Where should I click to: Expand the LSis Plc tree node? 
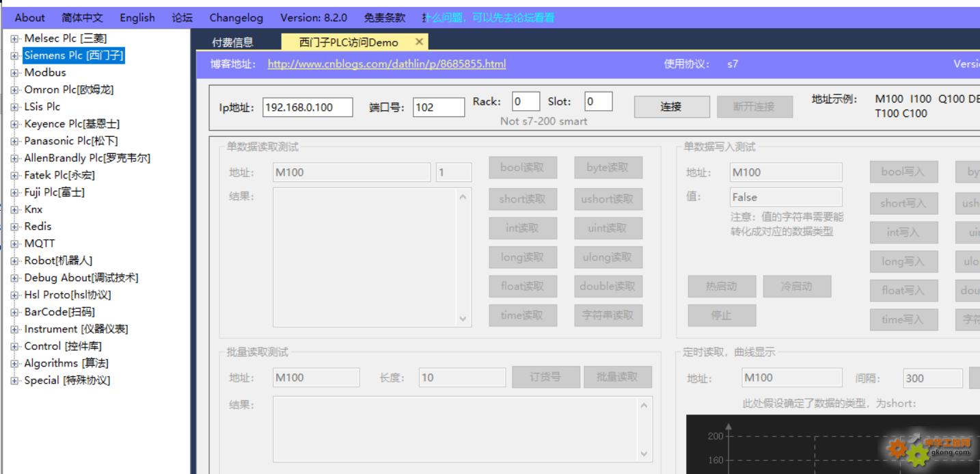(14, 107)
